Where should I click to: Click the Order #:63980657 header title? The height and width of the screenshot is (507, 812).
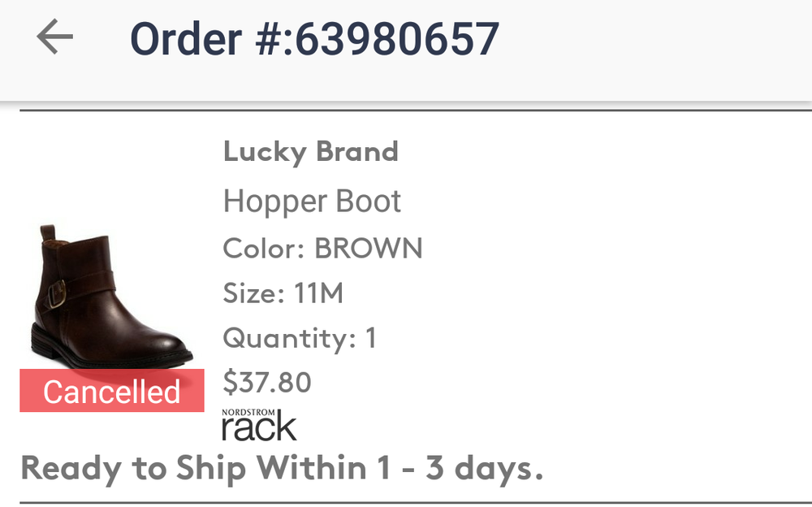pos(314,38)
